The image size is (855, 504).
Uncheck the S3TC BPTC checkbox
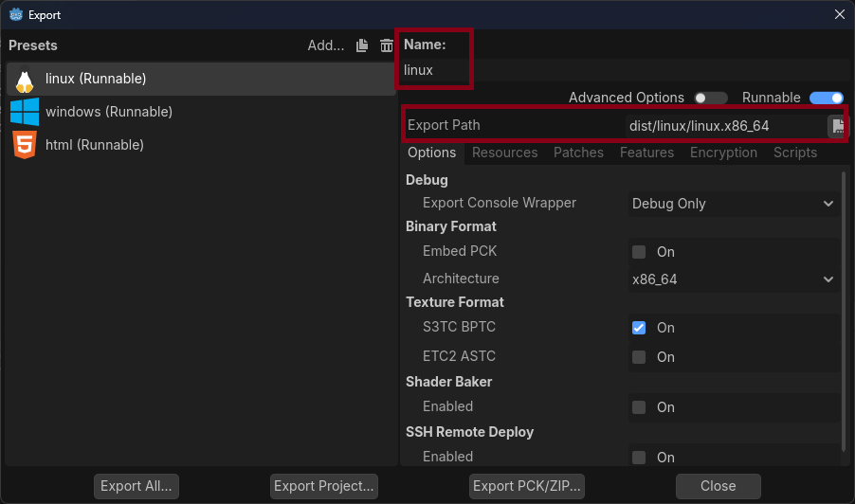point(639,328)
